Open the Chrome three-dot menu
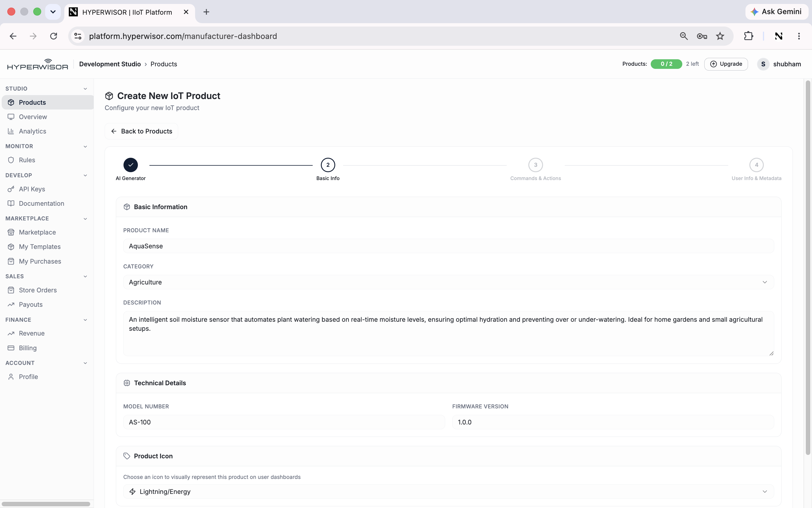 click(x=799, y=36)
